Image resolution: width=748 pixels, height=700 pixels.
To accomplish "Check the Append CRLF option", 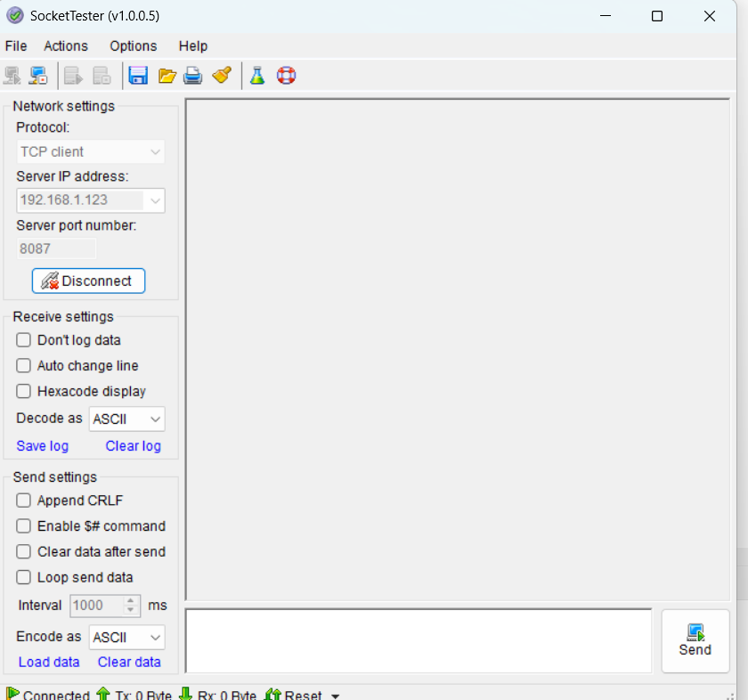I will pyautogui.click(x=23, y=501).
